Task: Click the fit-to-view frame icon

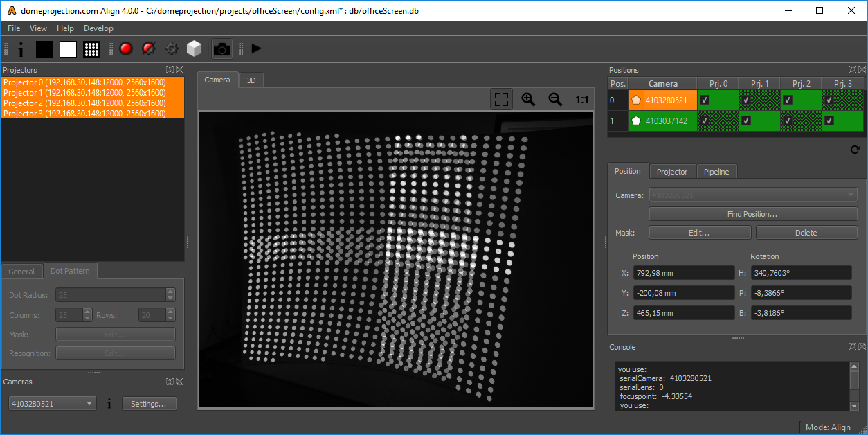Action: click(501, 100)
